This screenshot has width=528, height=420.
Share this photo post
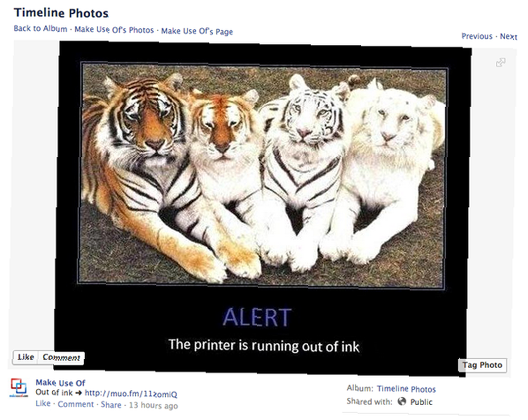coord(111,405)
